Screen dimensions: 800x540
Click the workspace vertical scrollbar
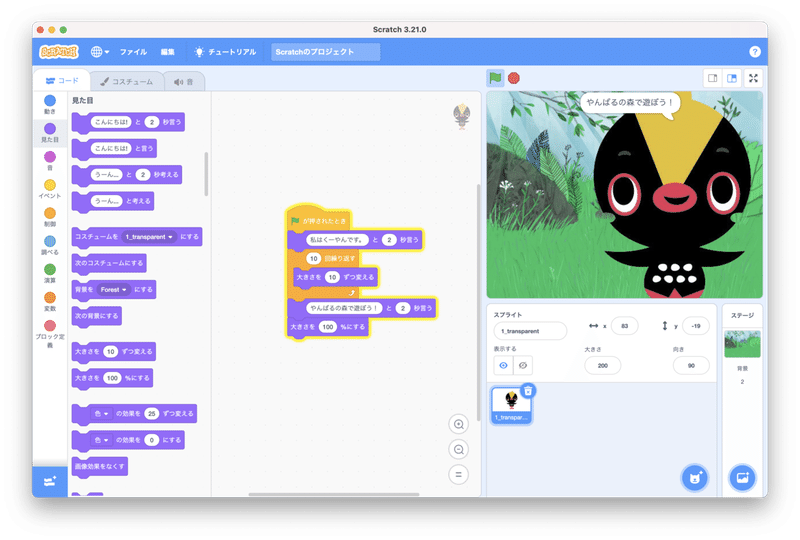(478, 303)
